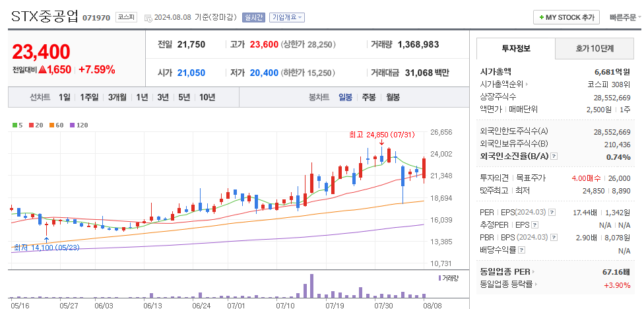The height and width of the screenshot is (309, 644).
Task: Click the arrow beside 시가총액순위
Action: pos(527,85)
